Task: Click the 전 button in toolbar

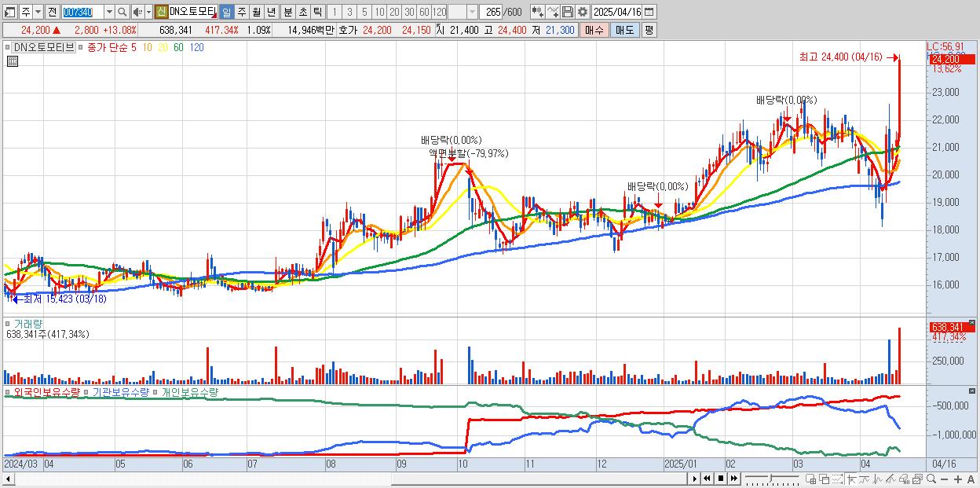Action: click(52, 13)
